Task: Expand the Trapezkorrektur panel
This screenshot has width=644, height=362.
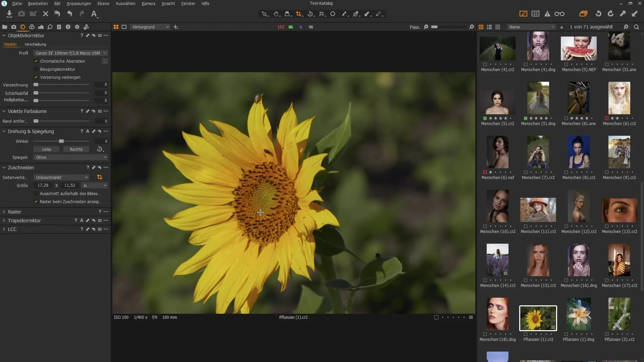Action: coord(4,220)
